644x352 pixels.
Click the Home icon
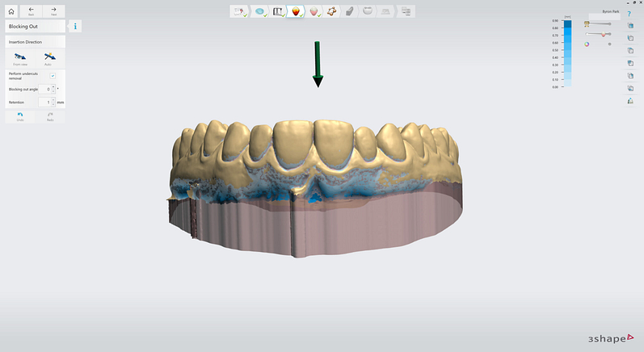click(11, 11)
